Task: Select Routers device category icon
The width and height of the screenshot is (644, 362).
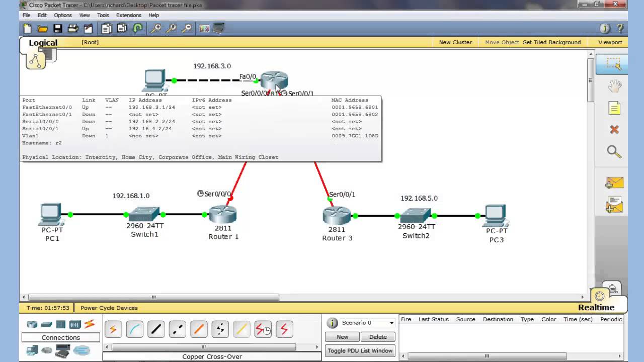Action: pos(32,324)
